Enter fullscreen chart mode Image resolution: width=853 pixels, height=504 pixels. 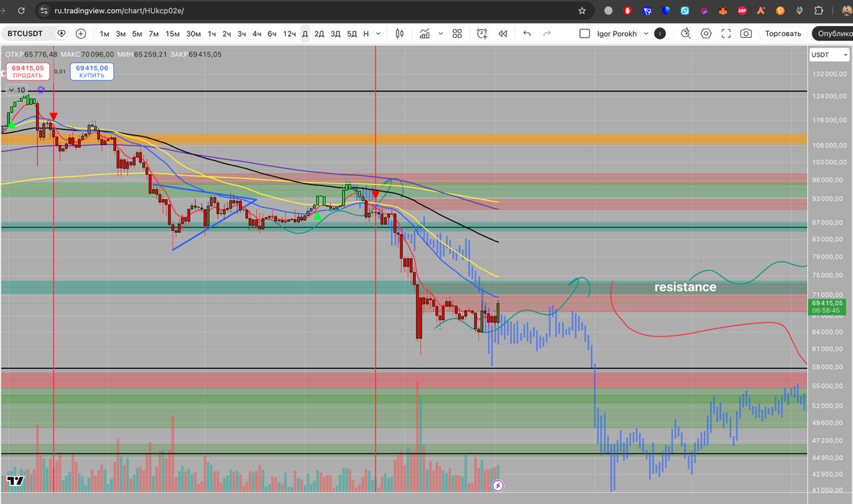726,34
